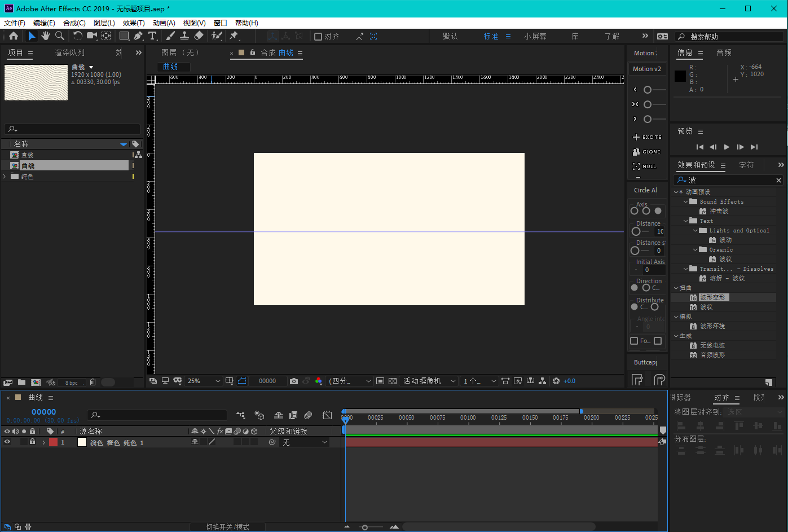
Task: Switch to the 渲染队列 tab
Action: tap(69, 52)
